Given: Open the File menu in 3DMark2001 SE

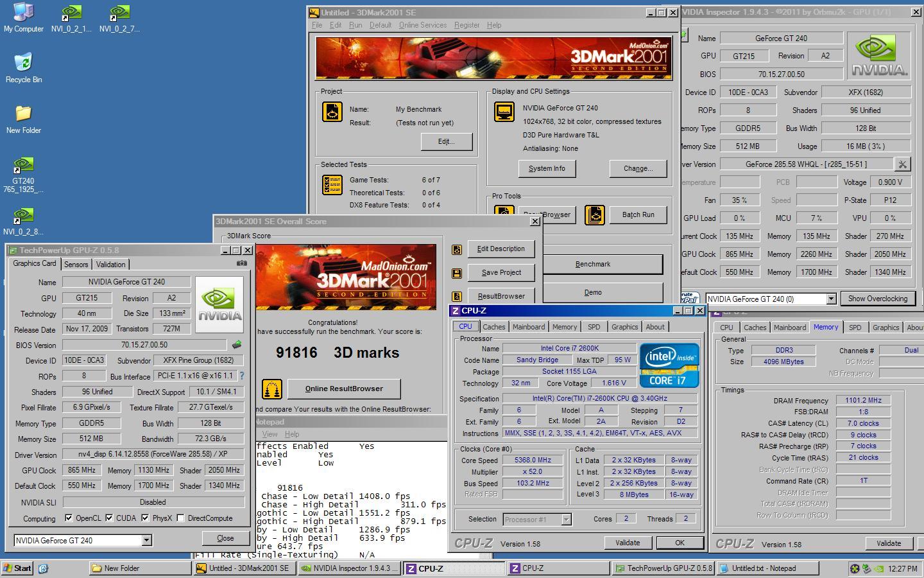Looking at the screenshot, I should [317, 25].
